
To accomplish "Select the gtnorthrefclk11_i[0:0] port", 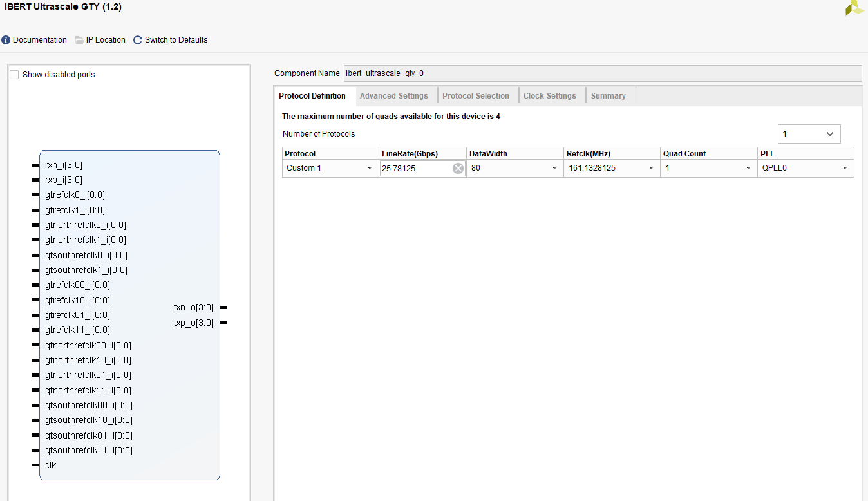I will click(88, 391).
